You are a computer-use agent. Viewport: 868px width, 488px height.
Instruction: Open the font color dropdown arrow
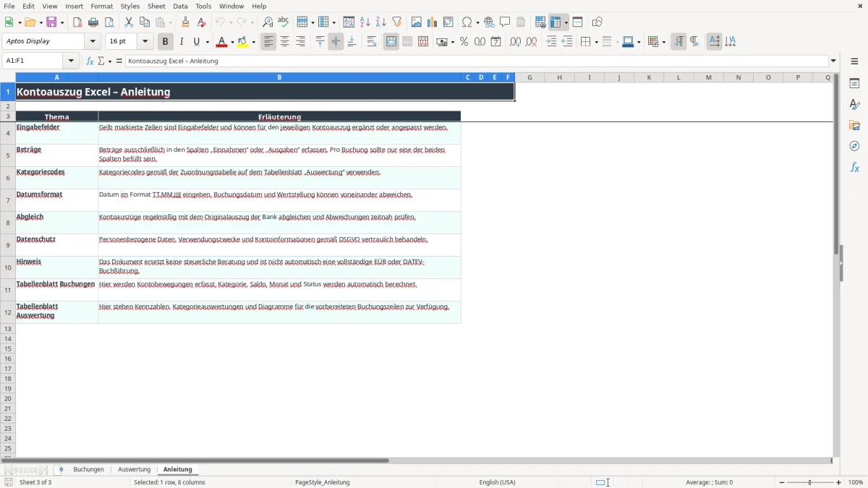pyautogui.click(x=232, y=42)
